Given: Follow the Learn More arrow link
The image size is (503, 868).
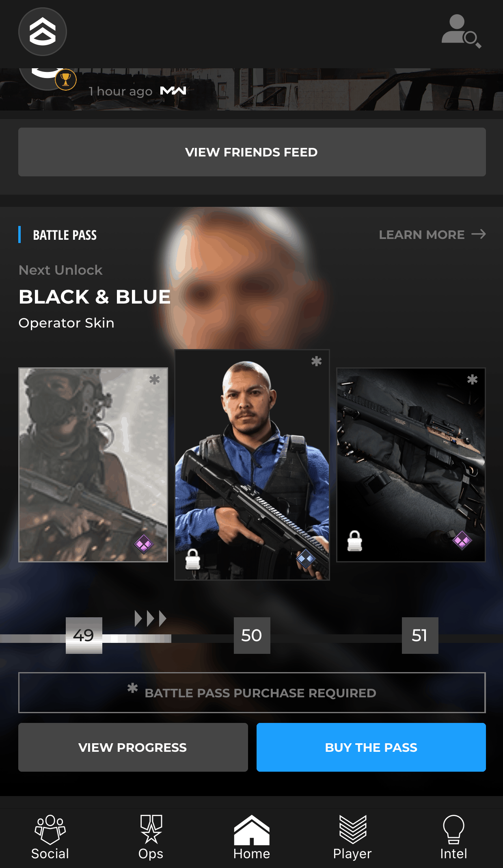Looking at the screenshot, I should [x=432, y=234].
